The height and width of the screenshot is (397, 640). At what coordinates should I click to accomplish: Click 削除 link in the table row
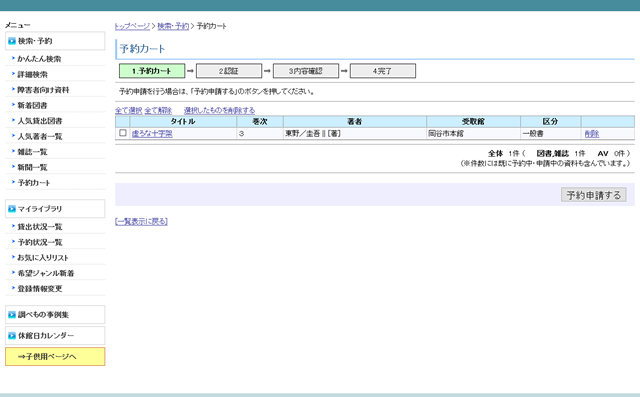point(591,134)
